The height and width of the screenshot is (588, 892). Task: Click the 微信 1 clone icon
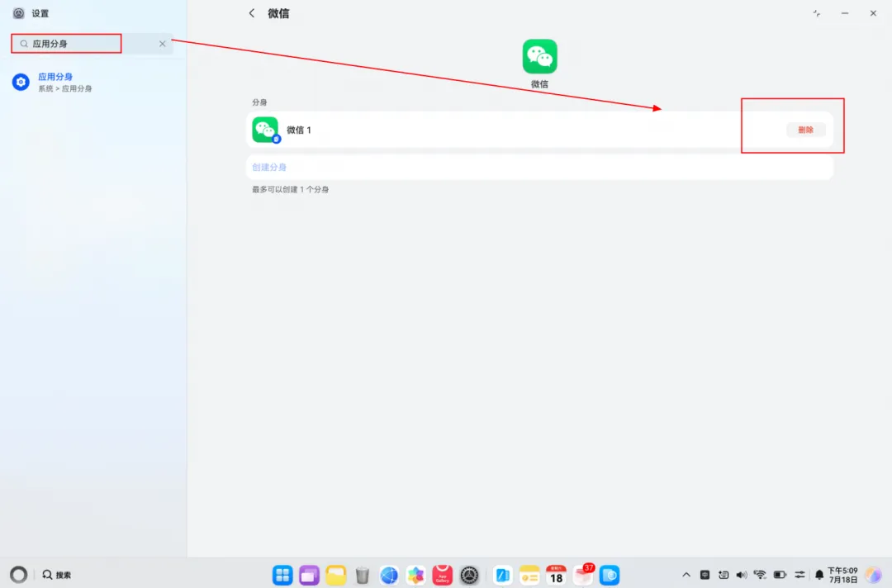(x=266, y=130)
